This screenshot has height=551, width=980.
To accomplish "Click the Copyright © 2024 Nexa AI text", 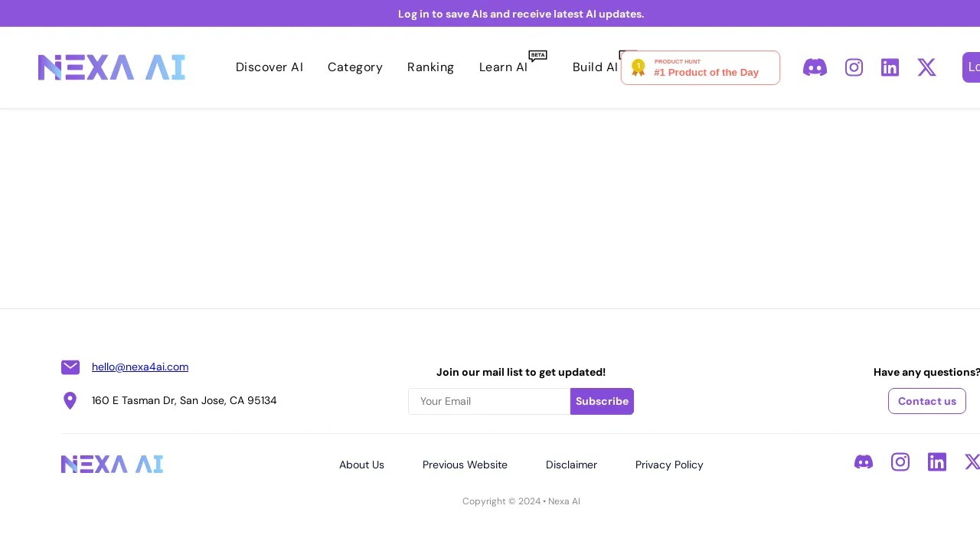I will (x=521, y=501).
